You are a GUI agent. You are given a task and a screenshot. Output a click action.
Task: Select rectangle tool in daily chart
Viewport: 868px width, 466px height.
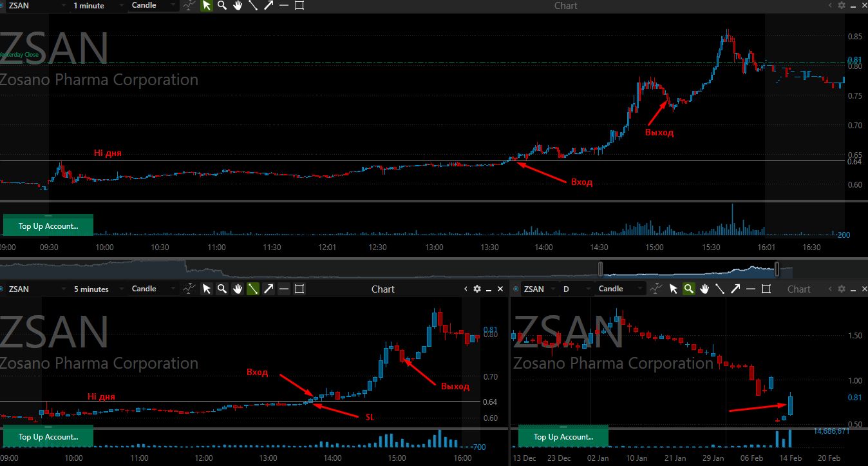pyautogui.click(x=766, y=289)
